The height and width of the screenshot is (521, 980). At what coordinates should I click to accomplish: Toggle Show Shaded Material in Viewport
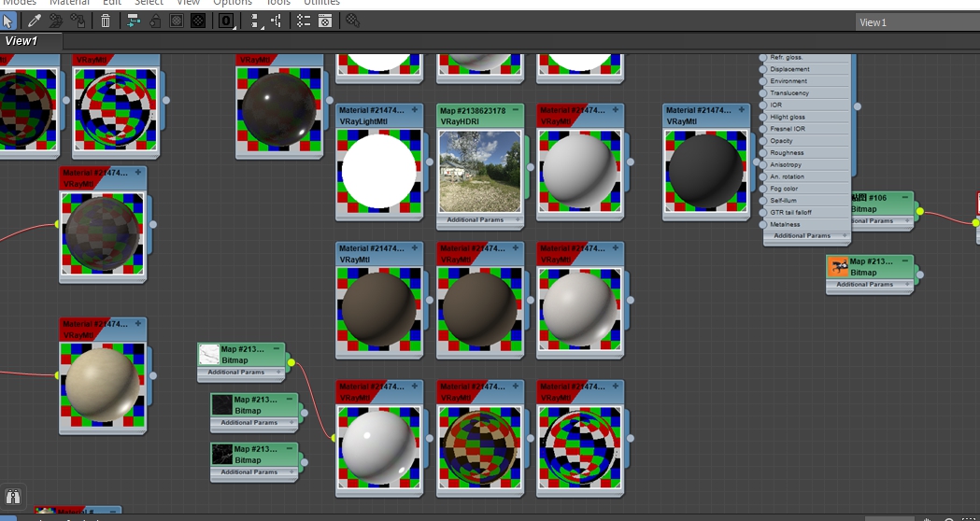[176, 20]
